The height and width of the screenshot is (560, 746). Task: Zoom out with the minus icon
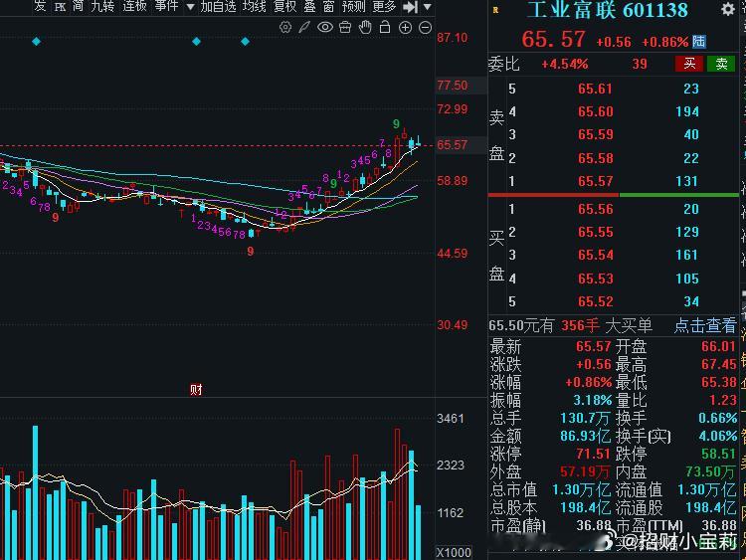coord(425,28)
